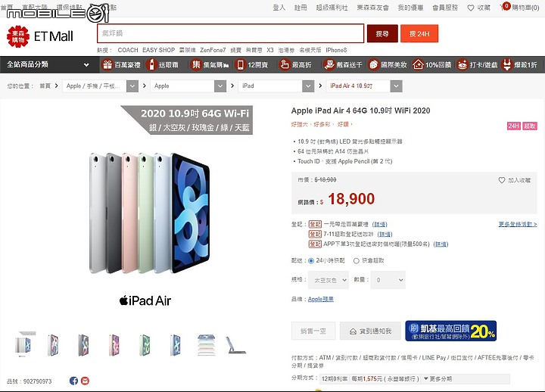Click the Facebook share icon
This screenshot has width=545, height=392.
(x=73, y=381)
